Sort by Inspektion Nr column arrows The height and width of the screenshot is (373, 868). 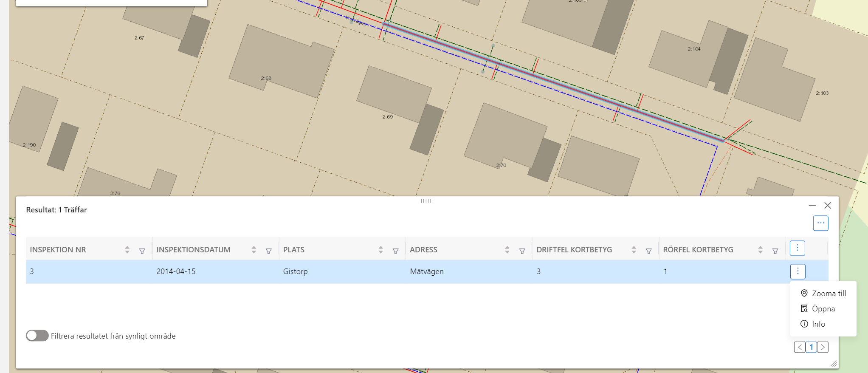(x=127, y=250)
